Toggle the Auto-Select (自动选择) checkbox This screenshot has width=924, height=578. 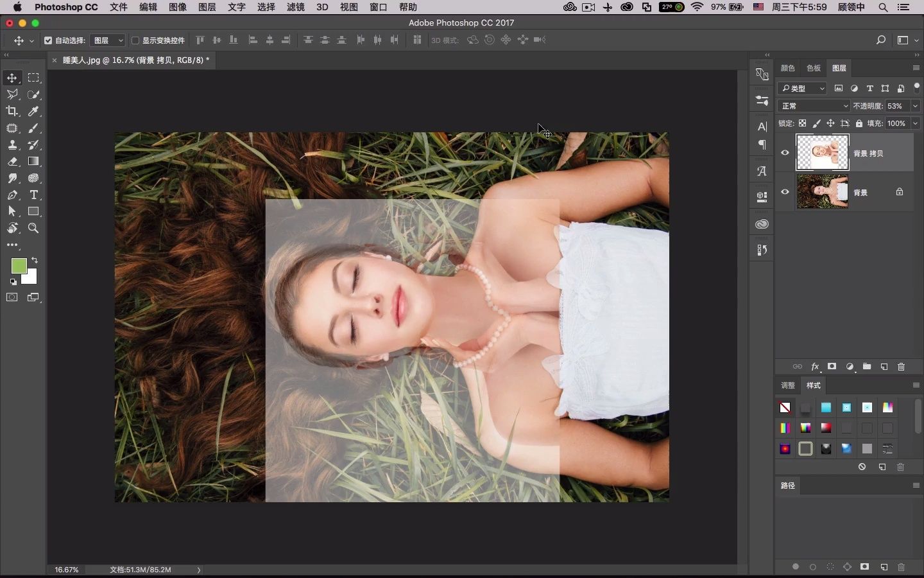48,40
